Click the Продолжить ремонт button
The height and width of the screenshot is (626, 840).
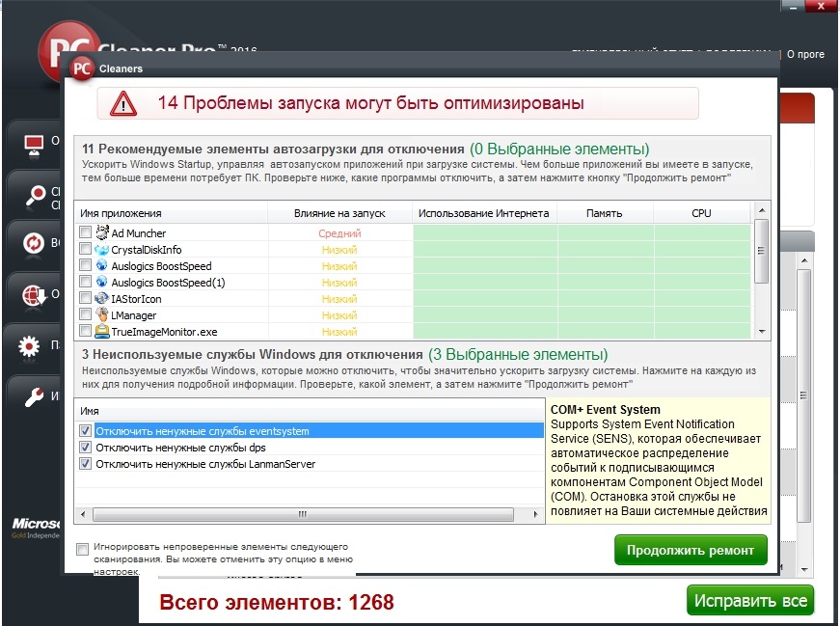pyautogui.click(x=691, y=550)
